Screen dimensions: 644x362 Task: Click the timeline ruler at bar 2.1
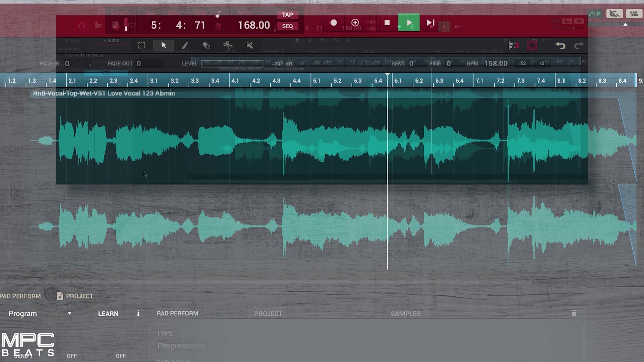[x=72, y=81]
